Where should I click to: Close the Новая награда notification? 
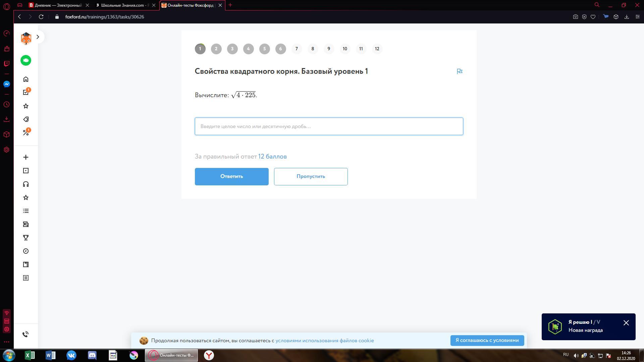tap(626, 323)
